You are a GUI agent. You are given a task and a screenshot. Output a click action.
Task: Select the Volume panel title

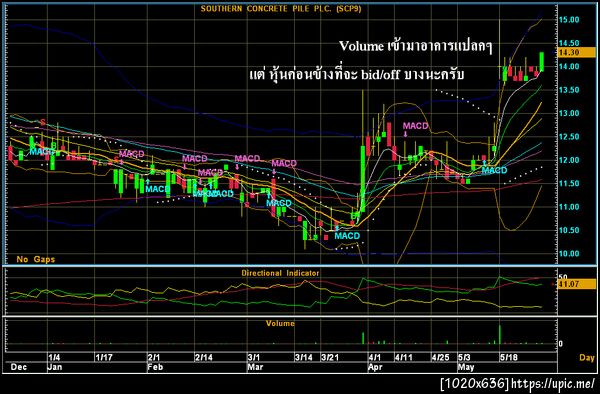coord(280,323)
